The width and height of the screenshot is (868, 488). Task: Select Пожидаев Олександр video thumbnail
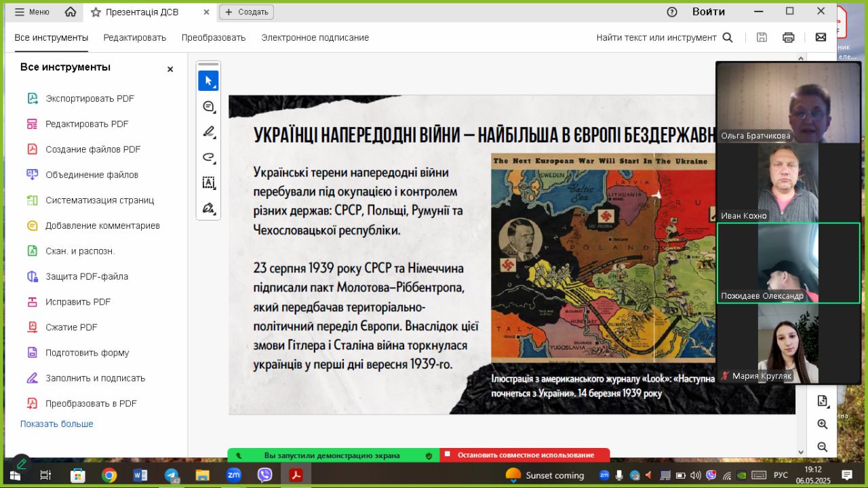coord(789,263)
